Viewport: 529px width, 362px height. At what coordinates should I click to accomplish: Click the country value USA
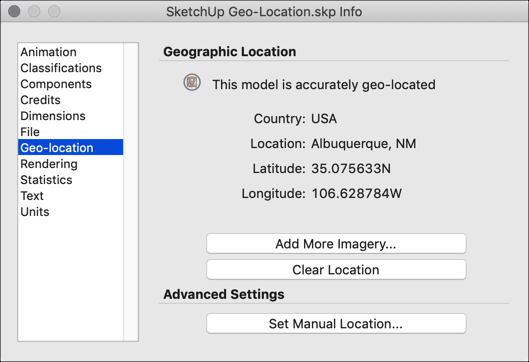click(x=324, y=119)
